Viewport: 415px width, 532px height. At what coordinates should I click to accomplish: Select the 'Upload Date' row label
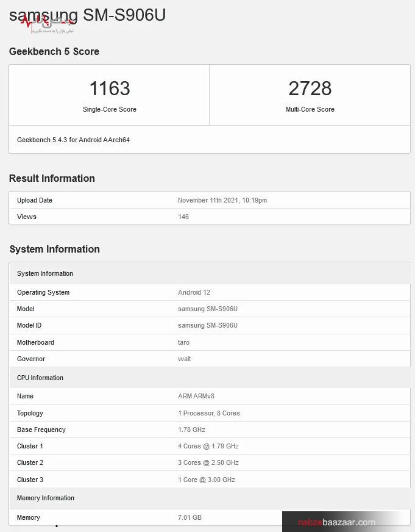tap(35, 200)
